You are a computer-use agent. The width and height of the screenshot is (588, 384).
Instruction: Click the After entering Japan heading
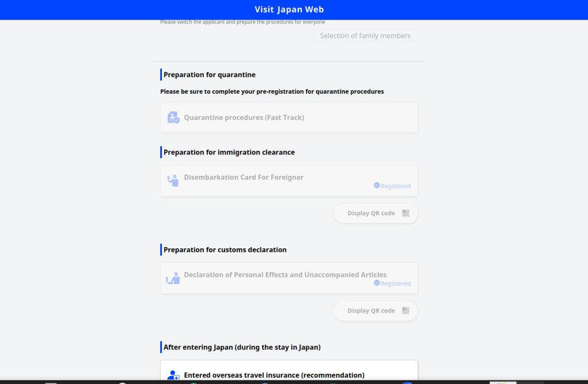pyautogui.click(x=242, y=347)
